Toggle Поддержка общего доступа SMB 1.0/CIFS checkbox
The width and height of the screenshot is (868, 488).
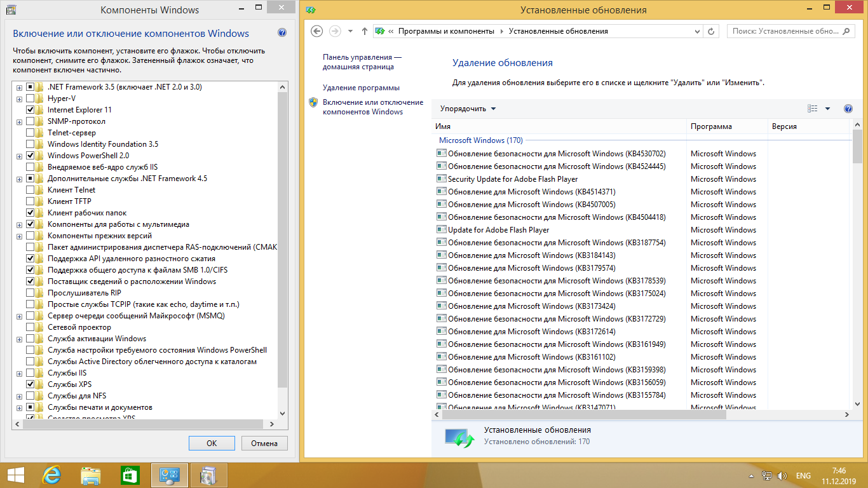30,270
